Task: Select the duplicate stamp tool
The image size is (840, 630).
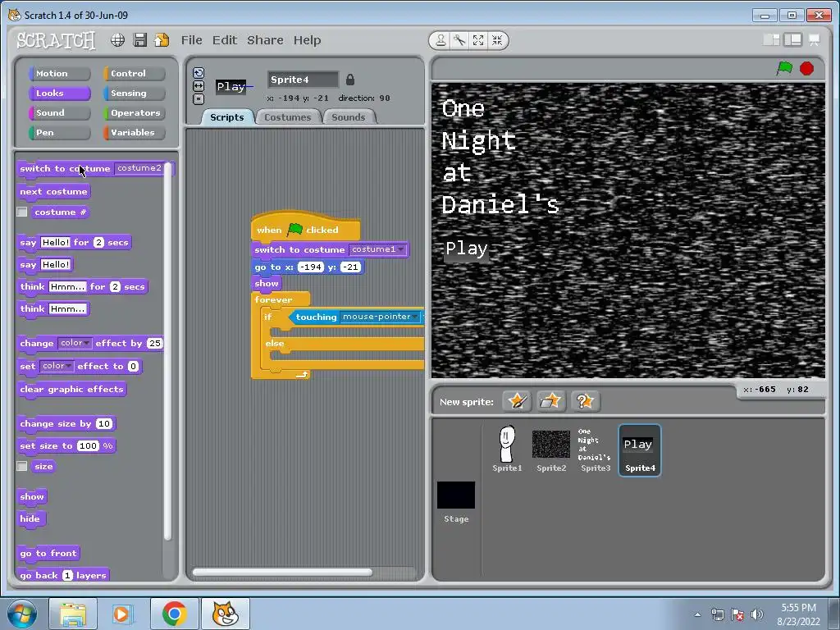Action: 441,41
